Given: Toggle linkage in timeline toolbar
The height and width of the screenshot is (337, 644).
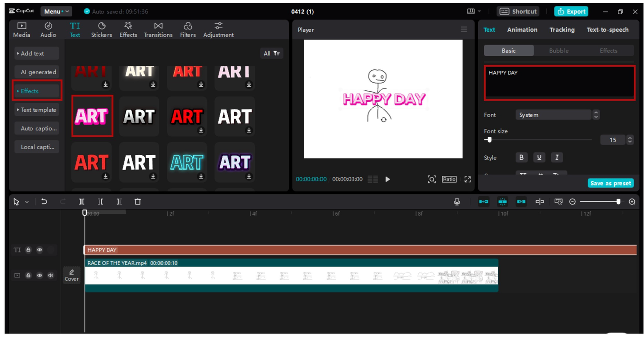Looking at the screenshot, I should (x=521, y=201).
